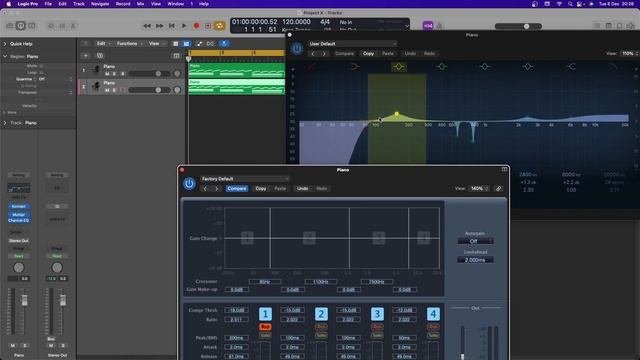
Task: Click the low shelf EQ band icon
Action: coord(354,67)
